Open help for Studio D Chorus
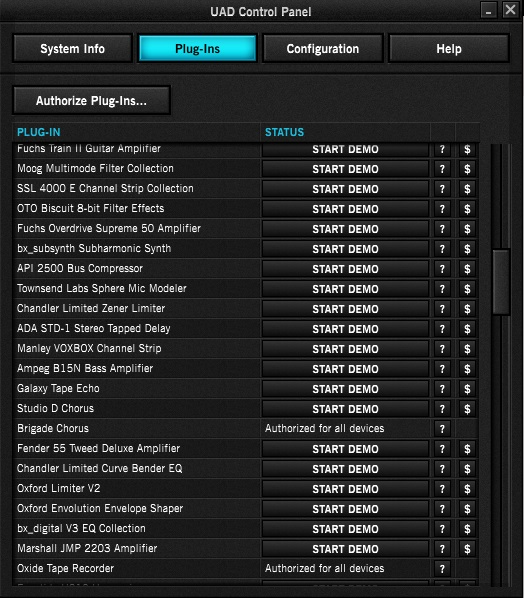Viewport: 524px width, 598px height. 442,409
